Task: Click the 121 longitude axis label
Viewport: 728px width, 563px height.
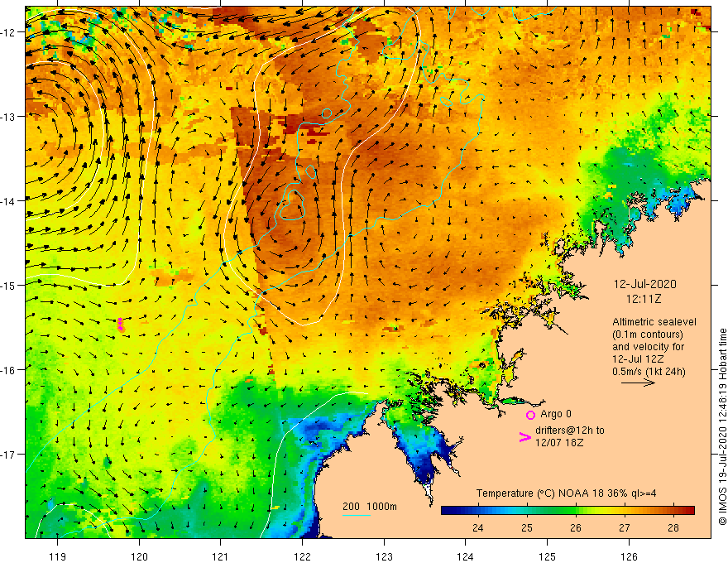Action: coord(221,556)
